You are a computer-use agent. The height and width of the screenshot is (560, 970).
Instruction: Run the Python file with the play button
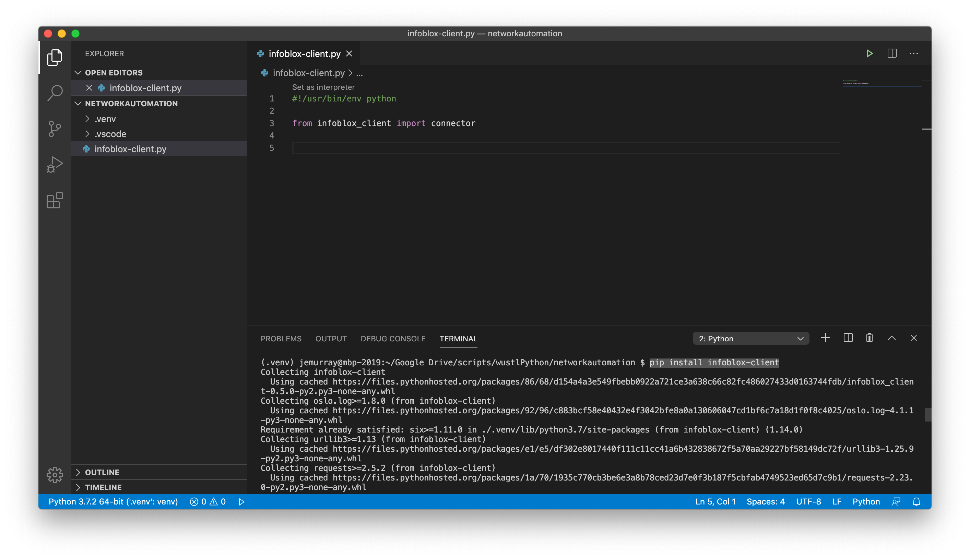click(x=870, y=53)
